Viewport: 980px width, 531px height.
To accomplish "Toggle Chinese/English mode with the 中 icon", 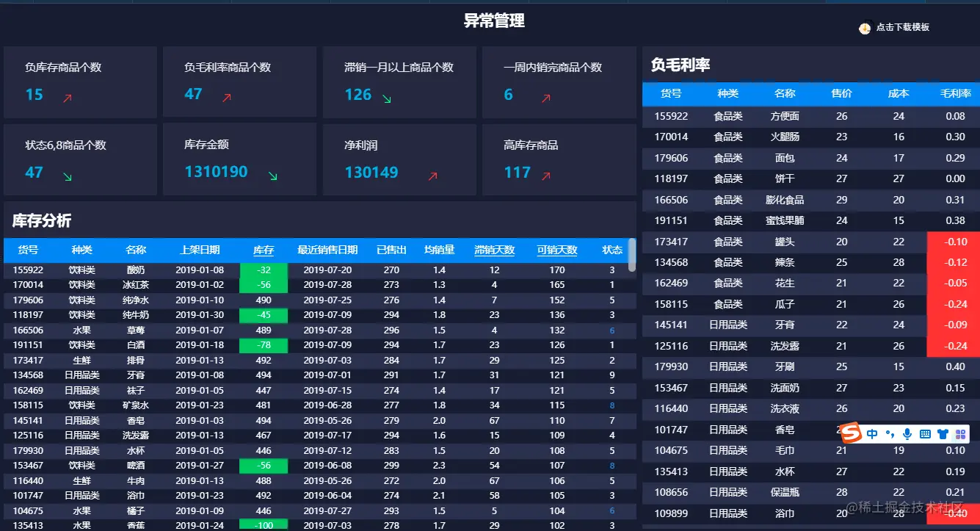I will (872, 433).
